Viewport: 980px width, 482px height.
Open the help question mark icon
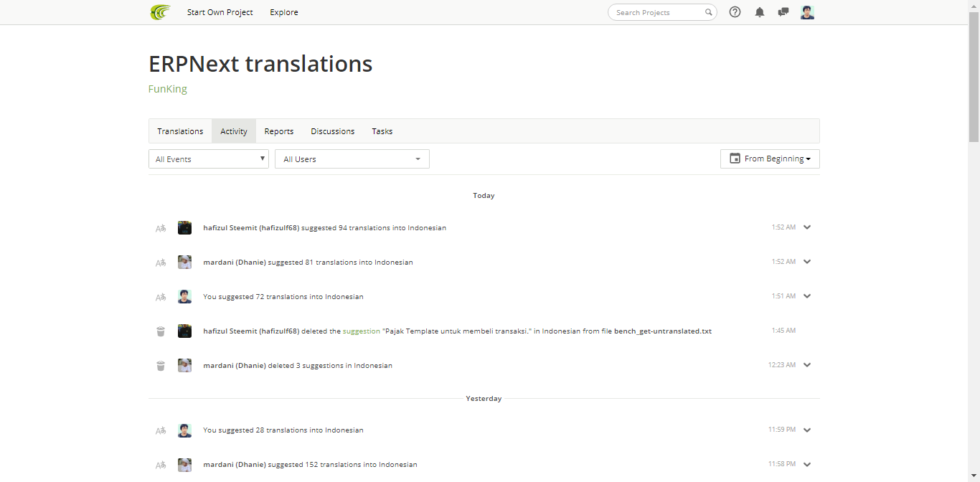point(735,12)
